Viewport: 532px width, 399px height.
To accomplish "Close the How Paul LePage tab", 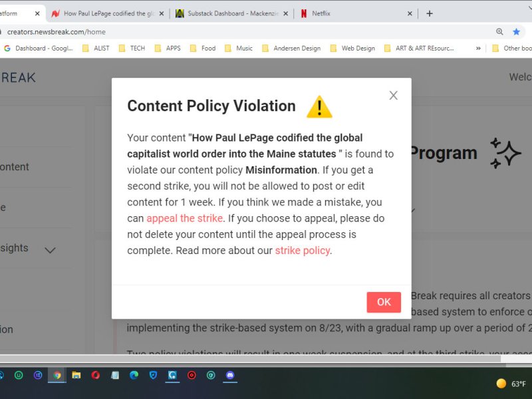I will click(162, 13).
